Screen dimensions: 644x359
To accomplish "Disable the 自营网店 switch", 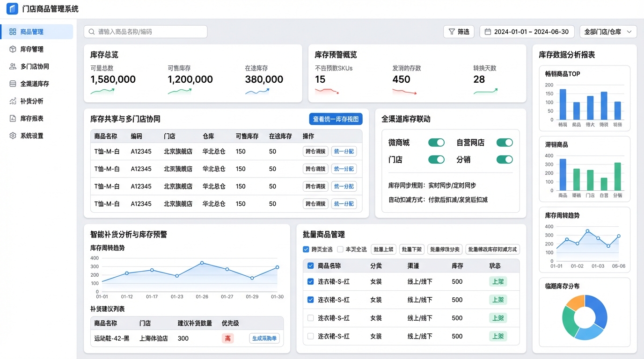I will tap(505, 143).
